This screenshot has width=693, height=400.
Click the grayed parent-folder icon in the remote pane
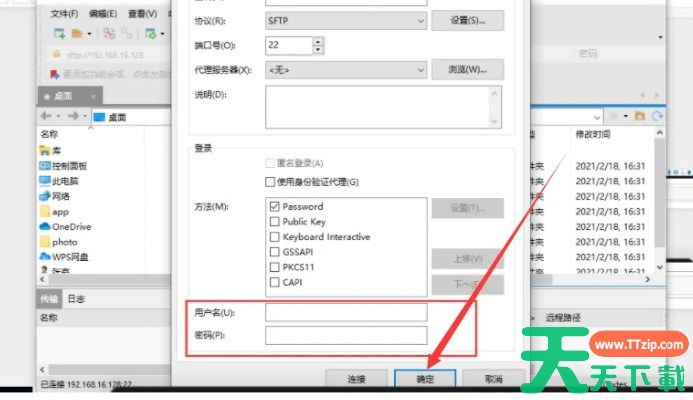coord(614,116)
